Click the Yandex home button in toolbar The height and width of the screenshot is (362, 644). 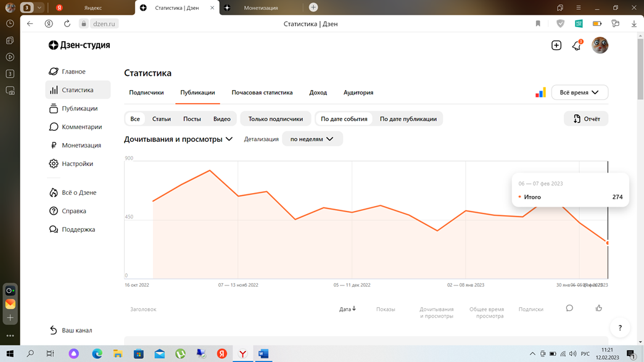pos(49,24)
